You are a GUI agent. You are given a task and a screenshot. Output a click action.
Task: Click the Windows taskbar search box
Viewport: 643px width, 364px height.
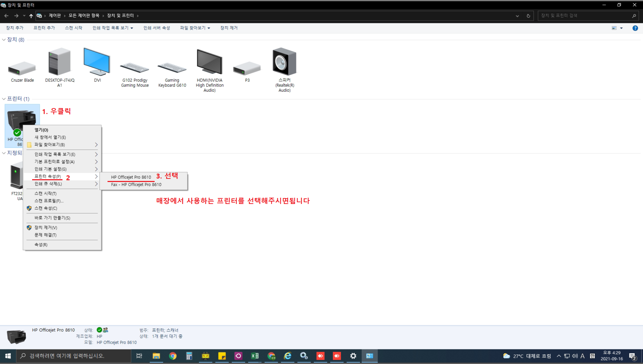tap(74, 356)
